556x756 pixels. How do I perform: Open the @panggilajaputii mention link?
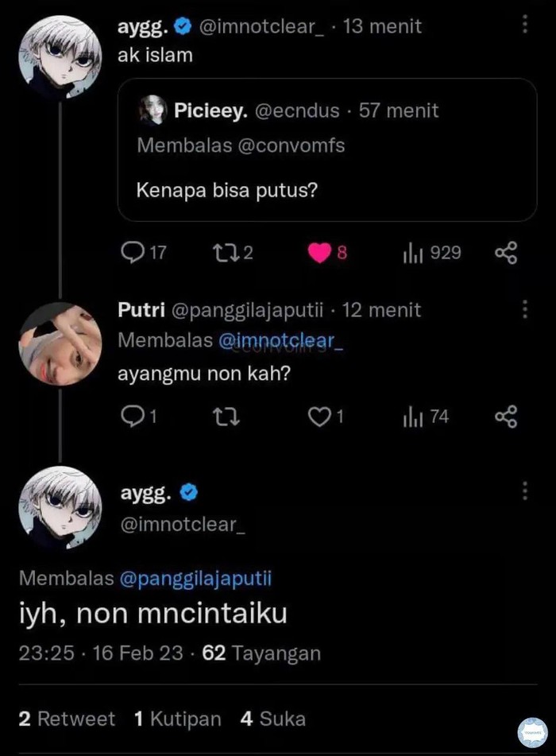point(195,580)
